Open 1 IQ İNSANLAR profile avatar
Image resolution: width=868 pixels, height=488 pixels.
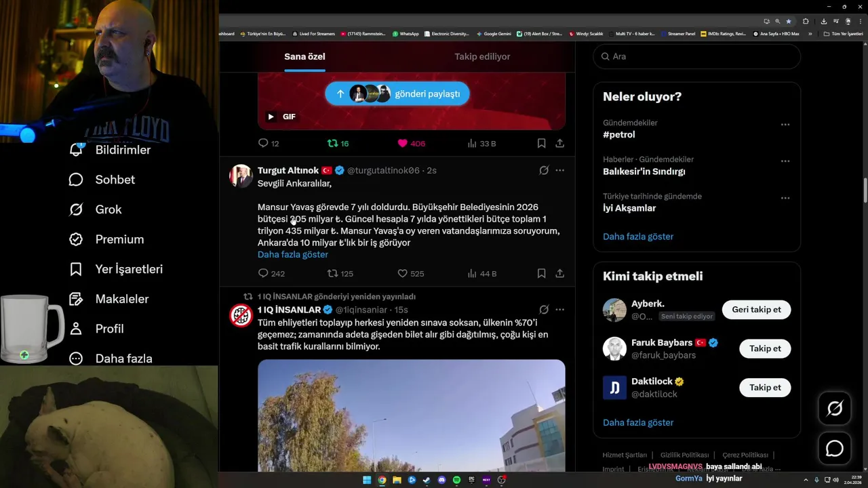241,315
